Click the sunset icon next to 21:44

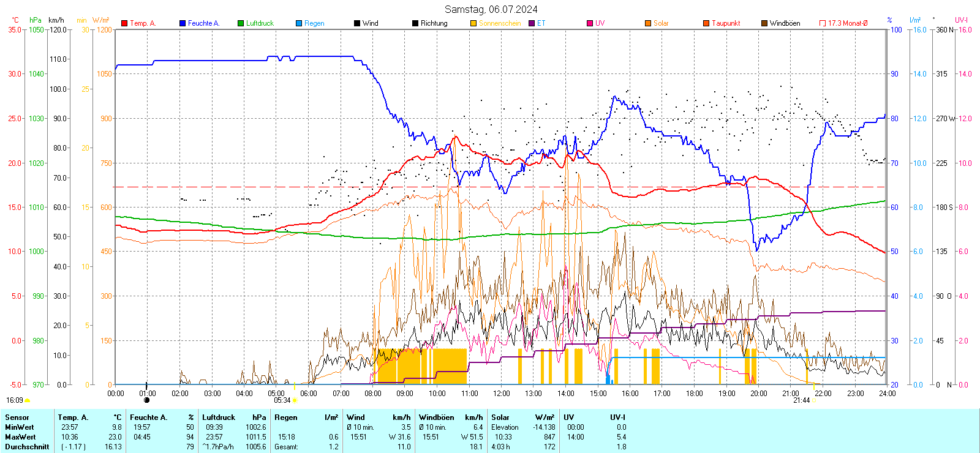point(814,400)
